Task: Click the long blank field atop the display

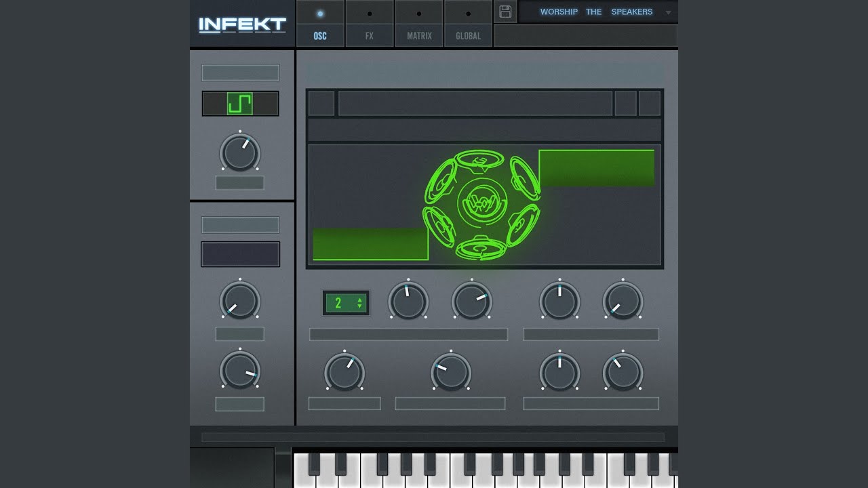Action: click(x=475, y=104)
